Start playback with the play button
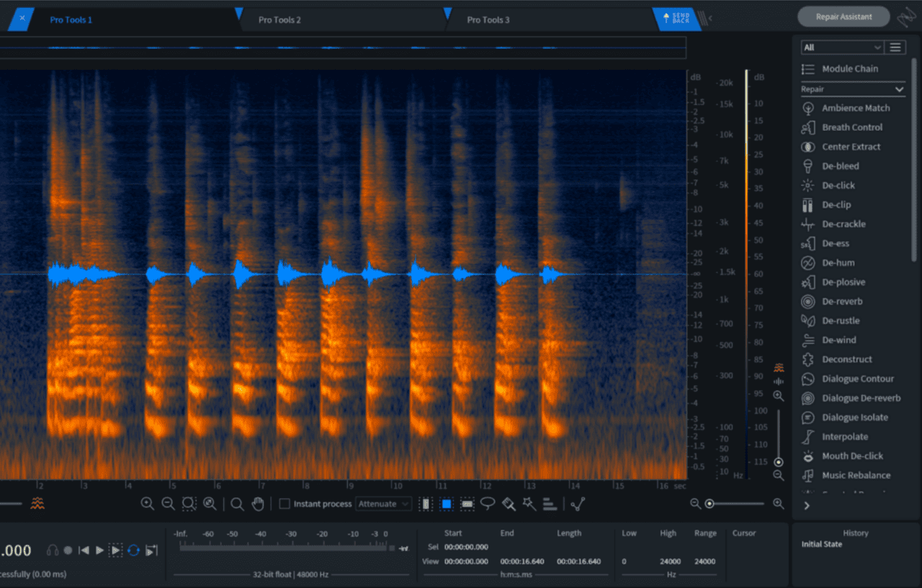This screenshot has height=588, width=922. (100, 551)
